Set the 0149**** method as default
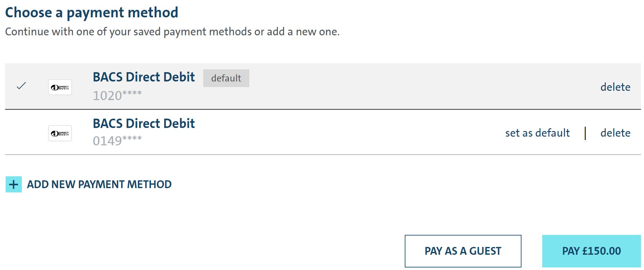 tap(537, 133)
